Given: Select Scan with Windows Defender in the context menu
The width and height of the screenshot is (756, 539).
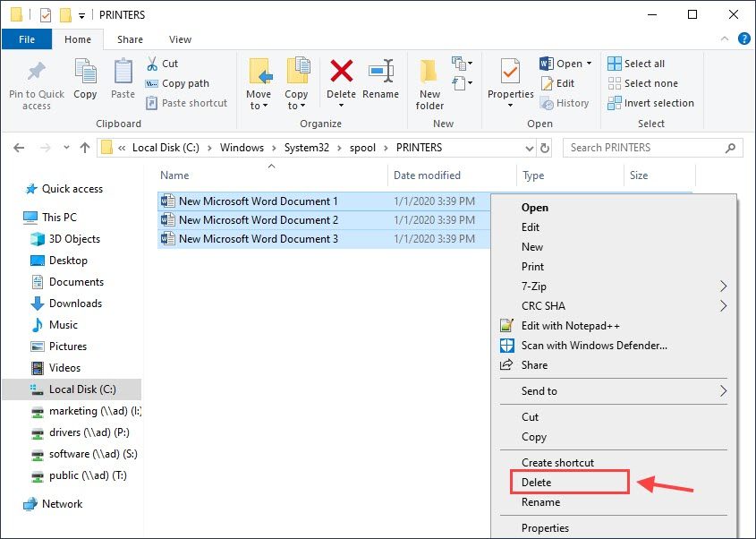Looking at the screenshot, I should click(594, 346).
